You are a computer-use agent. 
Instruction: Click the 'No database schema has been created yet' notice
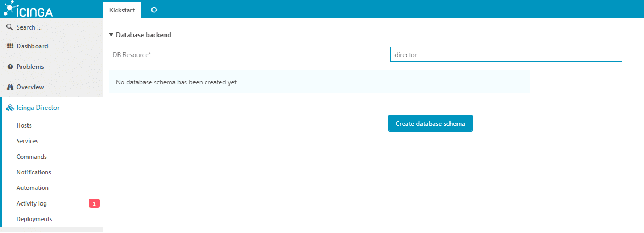(320, 82)
